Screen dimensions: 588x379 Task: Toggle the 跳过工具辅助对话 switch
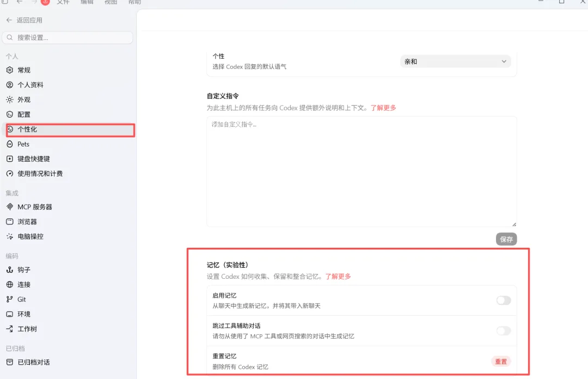coord(503,331)
